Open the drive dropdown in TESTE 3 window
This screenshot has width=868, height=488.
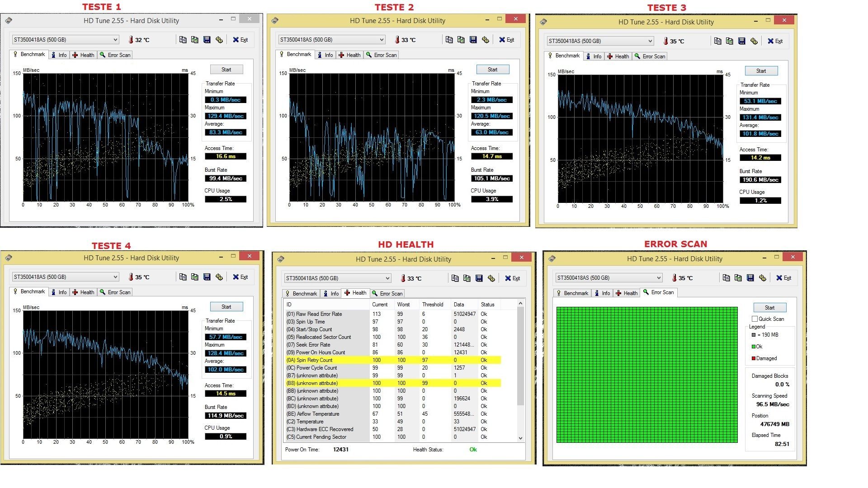(600, 41)
